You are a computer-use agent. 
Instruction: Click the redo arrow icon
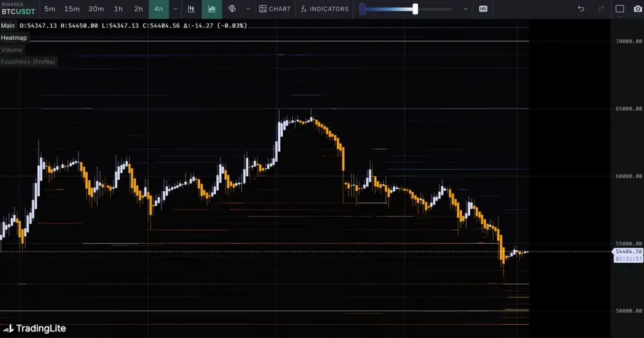click(601, 9)
